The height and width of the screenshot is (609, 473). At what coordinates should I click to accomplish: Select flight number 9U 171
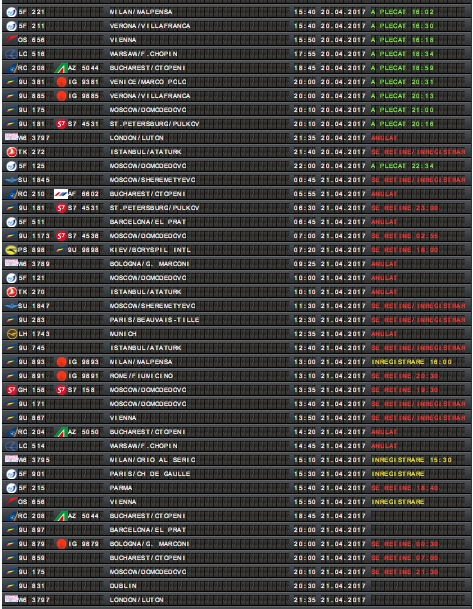(x=31, y=404)
